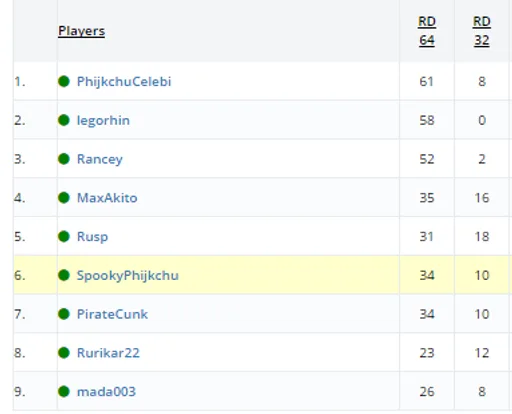
Task: Click green online dot next to MaxAkito
Action: (64, 197)
